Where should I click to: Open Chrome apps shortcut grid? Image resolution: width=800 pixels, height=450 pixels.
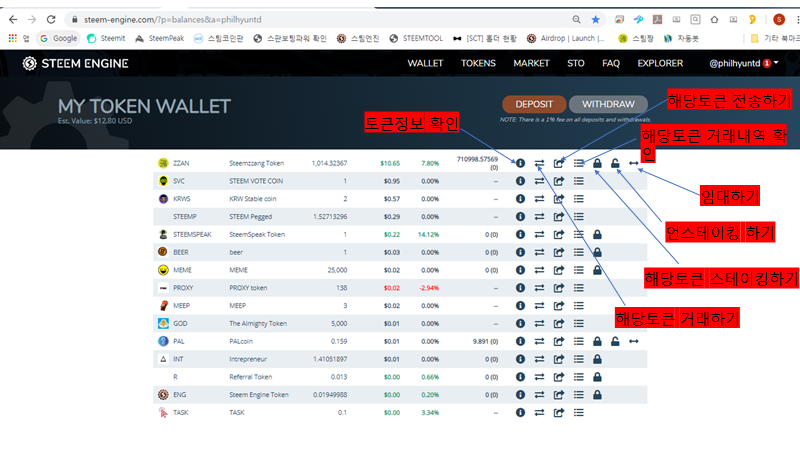point(12,38)
